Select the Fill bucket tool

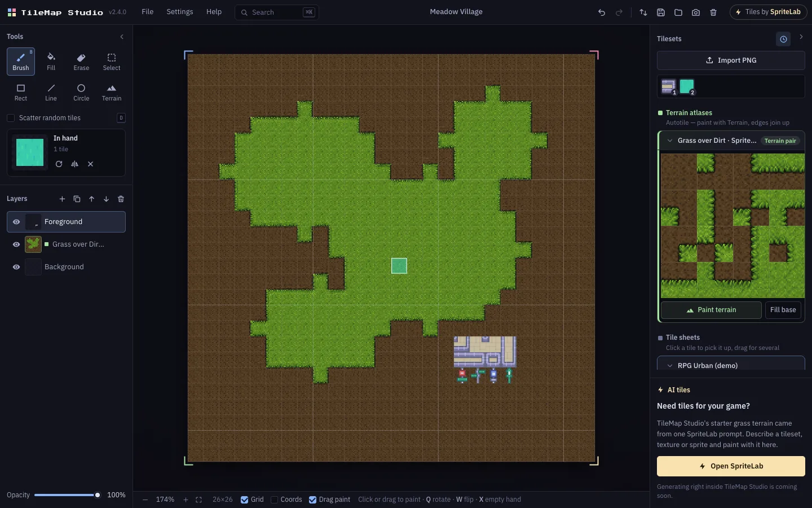click(51, 62)
